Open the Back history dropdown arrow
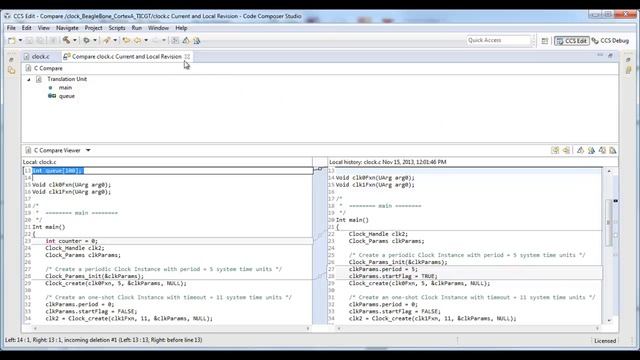Screen dimensions: 640x360 [146, 40]
